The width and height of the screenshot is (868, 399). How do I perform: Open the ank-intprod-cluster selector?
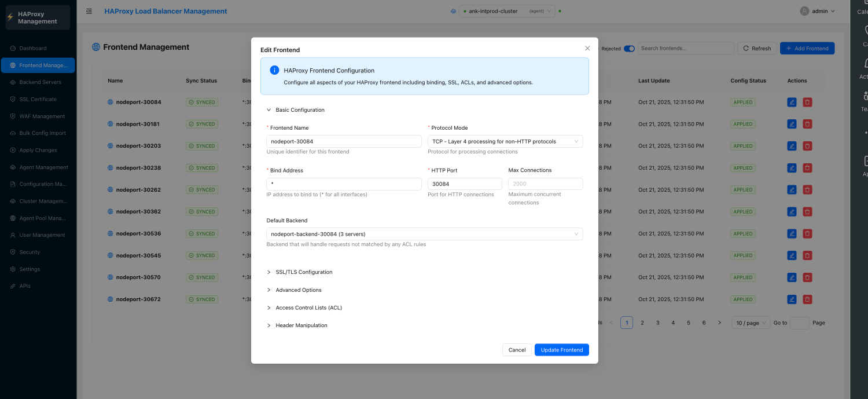coord(507,11)
